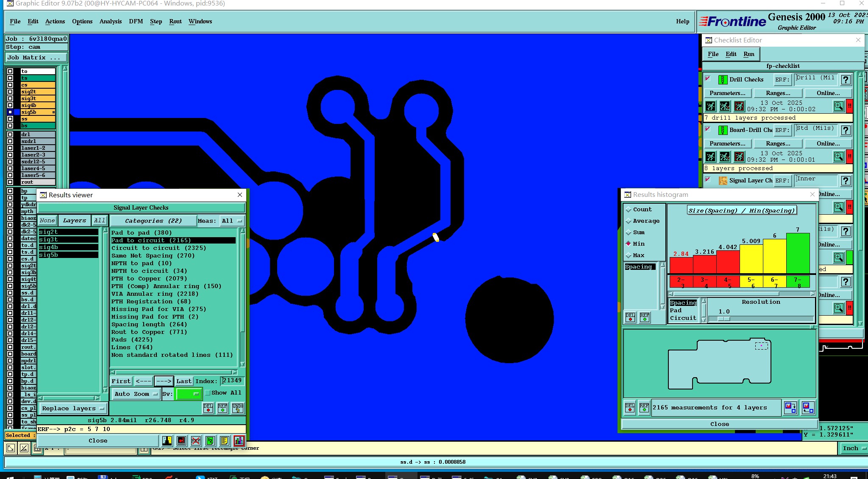Image resolution: width=868 pixels, height=479 pixels.
Task: Click the Last result button
Action: click(184, 381)
